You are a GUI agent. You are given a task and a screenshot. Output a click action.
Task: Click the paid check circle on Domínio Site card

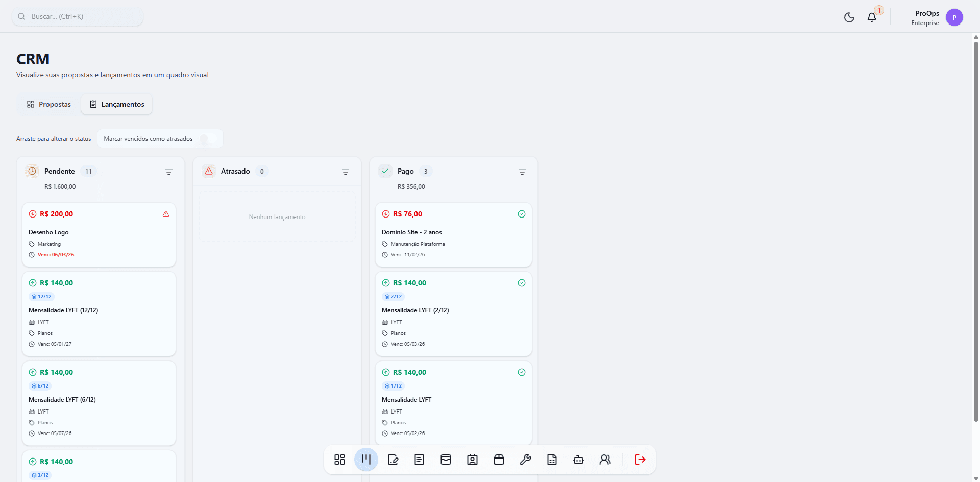(521, 214)
